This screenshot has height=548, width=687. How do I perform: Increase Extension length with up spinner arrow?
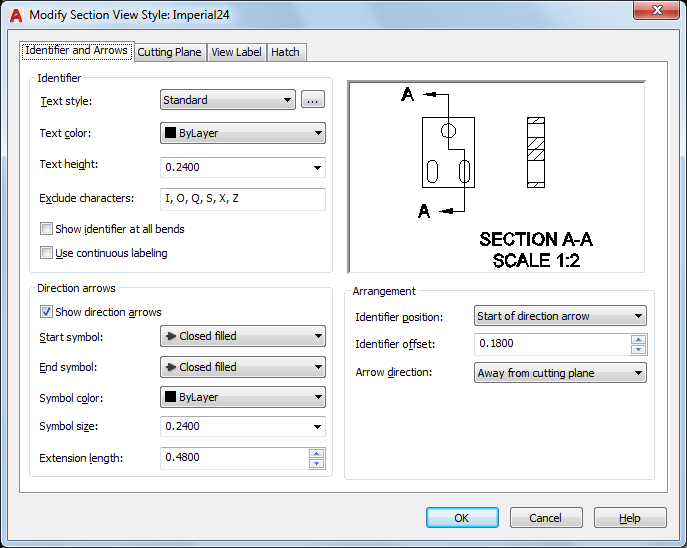tap(317, 454)
